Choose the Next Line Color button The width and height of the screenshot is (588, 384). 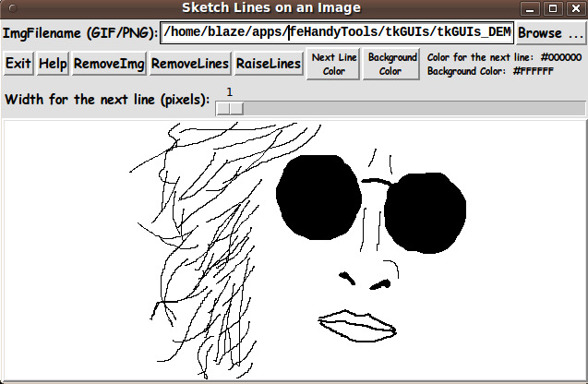click(x=333, y=64)
